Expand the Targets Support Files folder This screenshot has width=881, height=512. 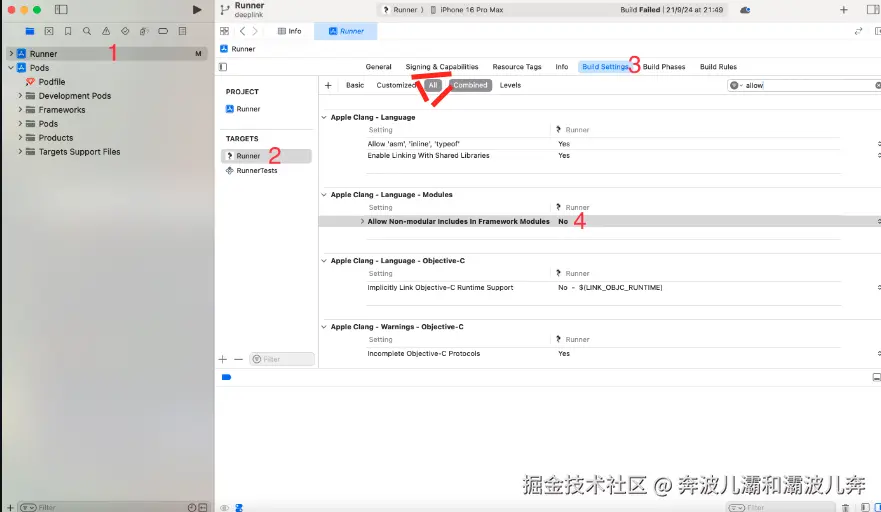coord(20,151)
